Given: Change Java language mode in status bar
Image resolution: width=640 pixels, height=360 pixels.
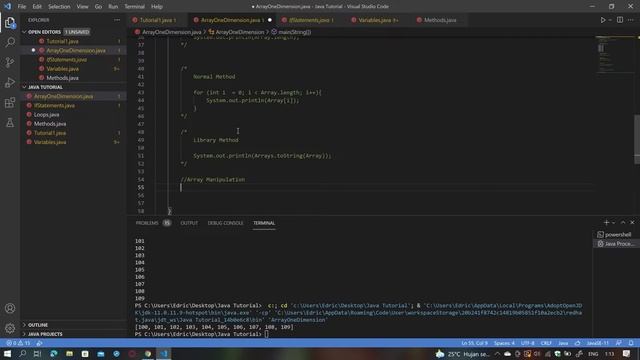Looking at the screenshot, I should coord(563,343).
